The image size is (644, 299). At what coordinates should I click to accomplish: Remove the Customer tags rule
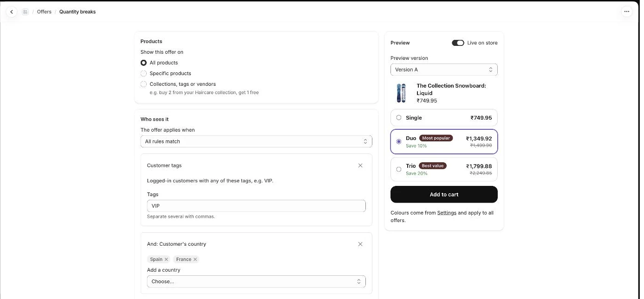(x=360, y=165)
